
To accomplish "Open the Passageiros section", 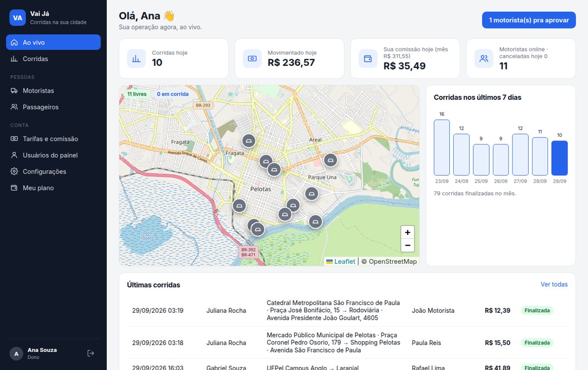I will pyautogui.click(x=53, y=107).
